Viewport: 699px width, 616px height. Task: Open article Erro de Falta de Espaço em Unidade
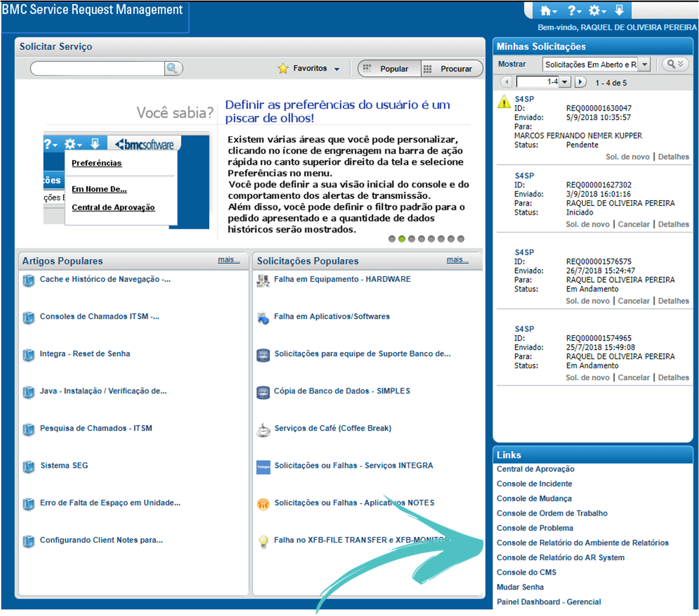110,502
